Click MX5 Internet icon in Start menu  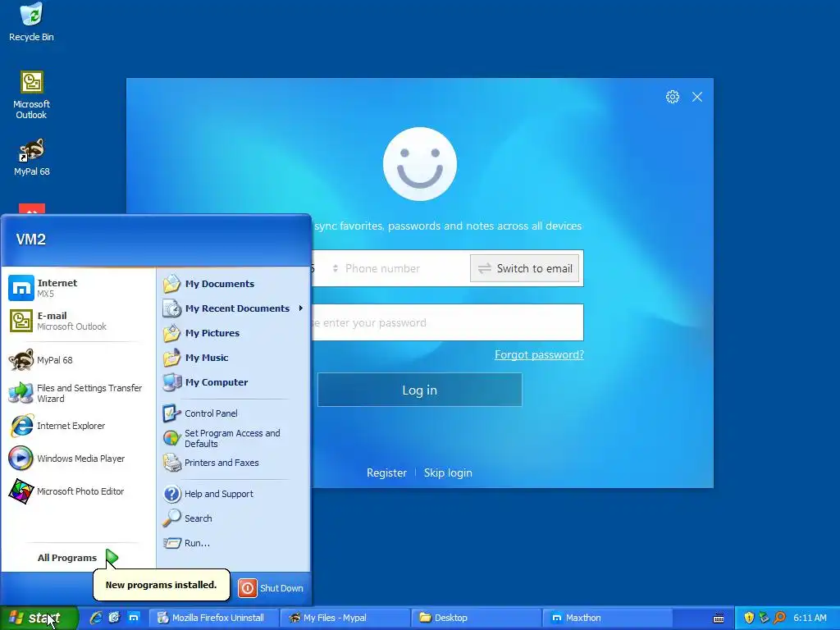point(21,288)
